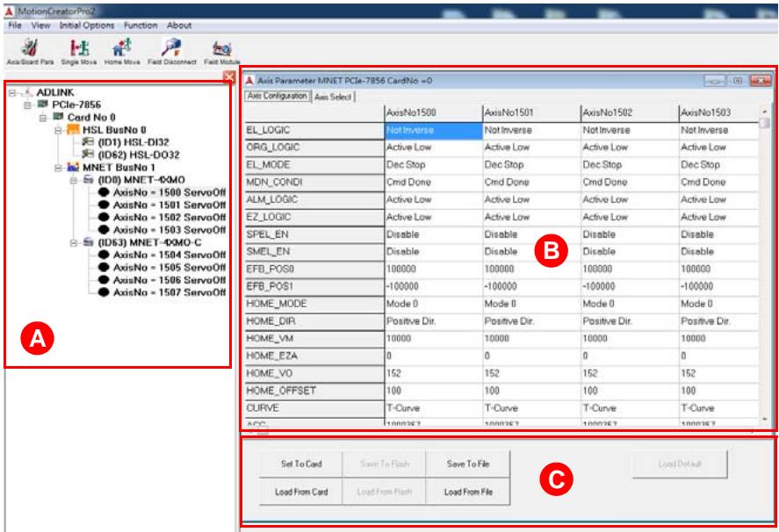
Task: Select the MNET BusNo 1 bus icon
Action: coord(73,167)
